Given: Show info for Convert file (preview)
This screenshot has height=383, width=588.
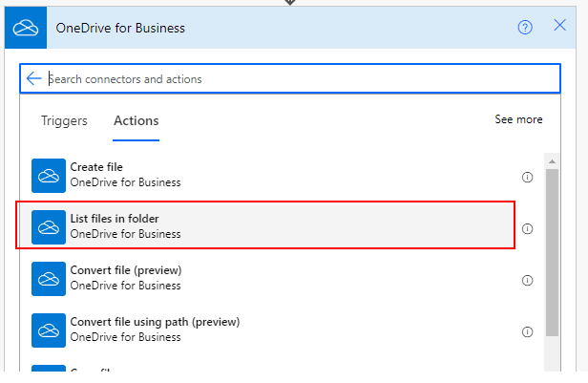Looking at the screenshot, I should pos(527,280).
